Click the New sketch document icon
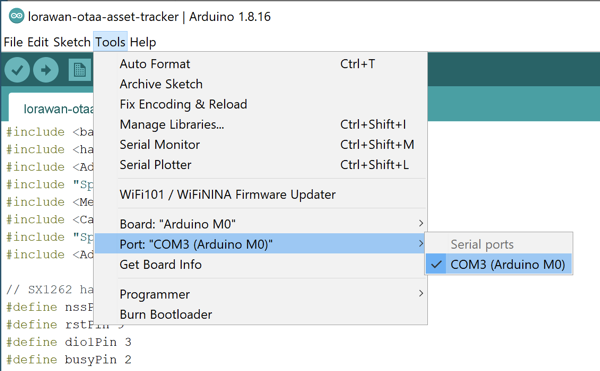The height and width of the screenshot is (371, 600). click(80, 70)
